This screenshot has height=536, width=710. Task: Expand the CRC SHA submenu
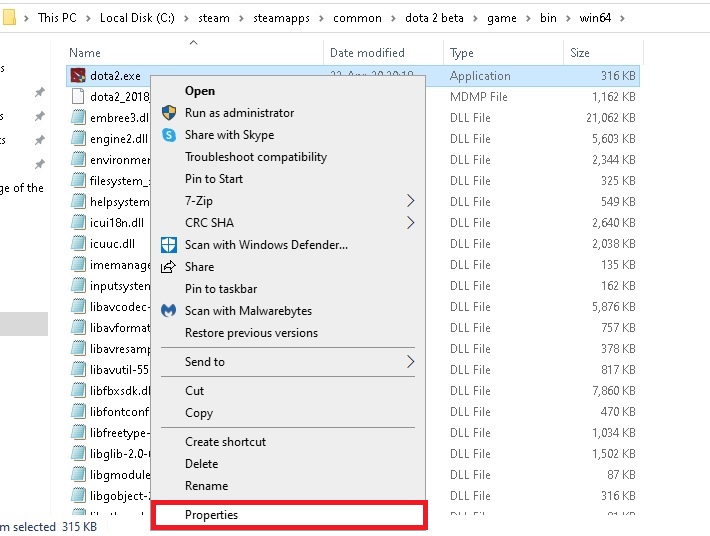[x=288, y=223]
